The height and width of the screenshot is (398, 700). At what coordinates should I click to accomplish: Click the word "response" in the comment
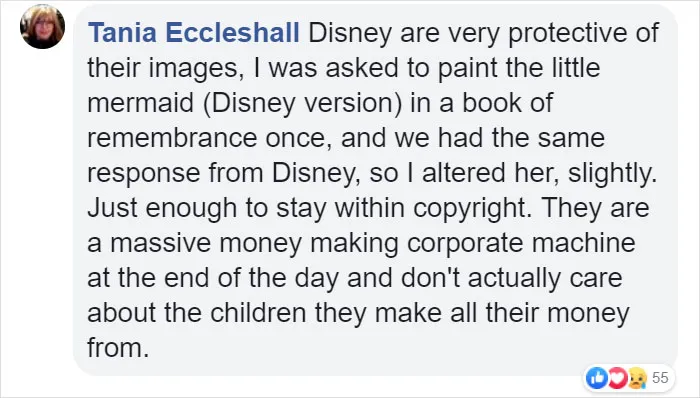click(x=143, y=175)
